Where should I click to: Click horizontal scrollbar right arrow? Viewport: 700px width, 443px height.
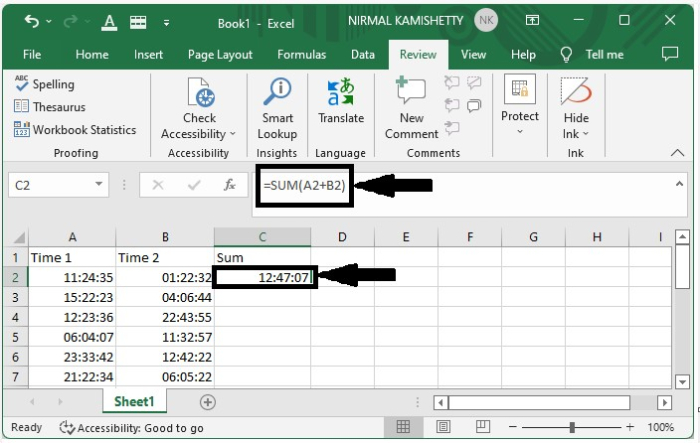coord(665,403)
